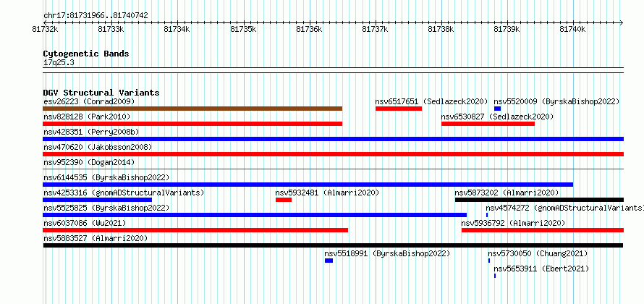Click the black nsv5873202 variant bar
The width and height of the screenshot is (644, 304).
(x=539, y=200)
